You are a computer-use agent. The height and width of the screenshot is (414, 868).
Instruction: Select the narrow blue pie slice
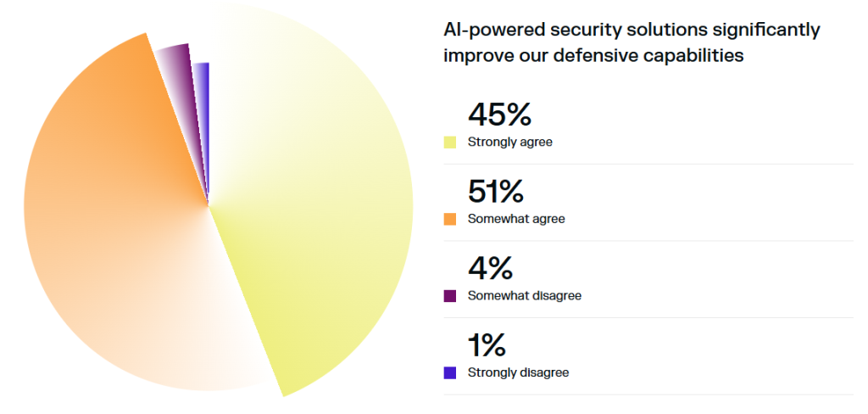point(202,93)
